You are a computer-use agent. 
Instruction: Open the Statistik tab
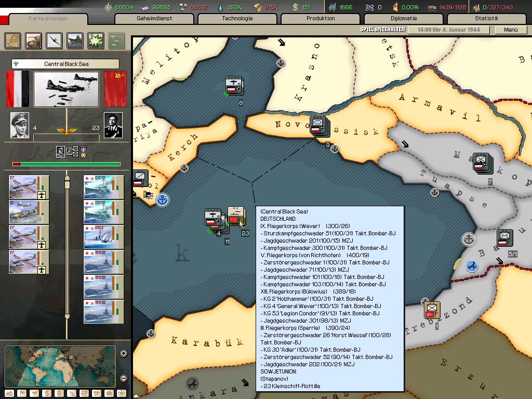pos(487,19)
